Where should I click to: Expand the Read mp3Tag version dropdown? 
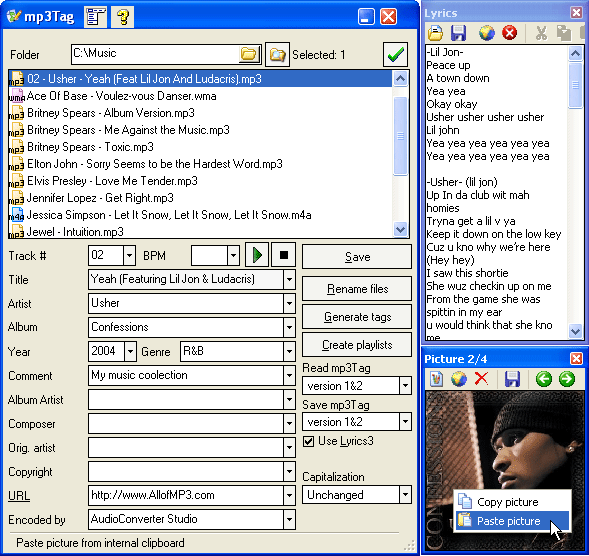tap(405, 385)
